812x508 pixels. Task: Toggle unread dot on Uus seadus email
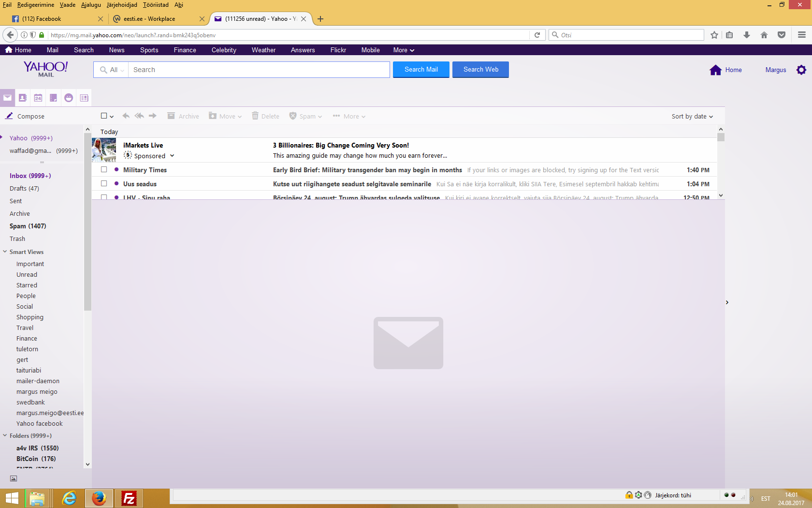tap(116, 183)
